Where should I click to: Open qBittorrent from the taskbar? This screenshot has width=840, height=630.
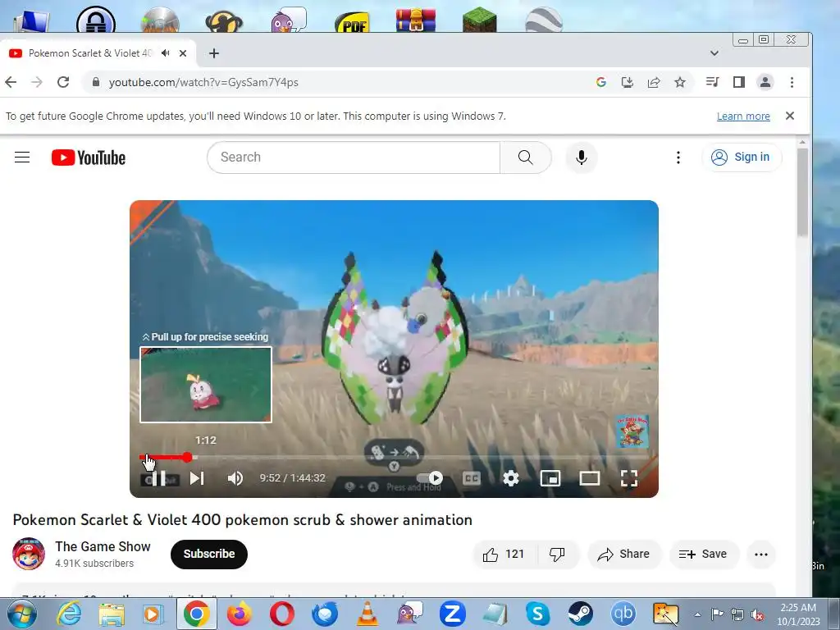623,614
